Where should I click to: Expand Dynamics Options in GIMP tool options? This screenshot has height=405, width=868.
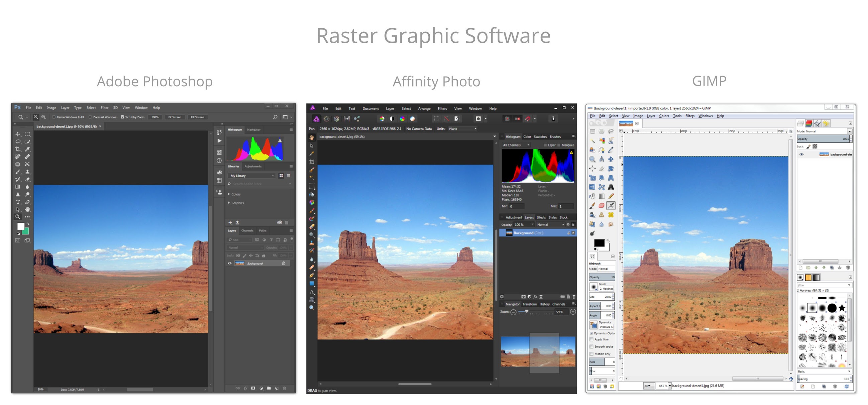(x=591, y=333)
